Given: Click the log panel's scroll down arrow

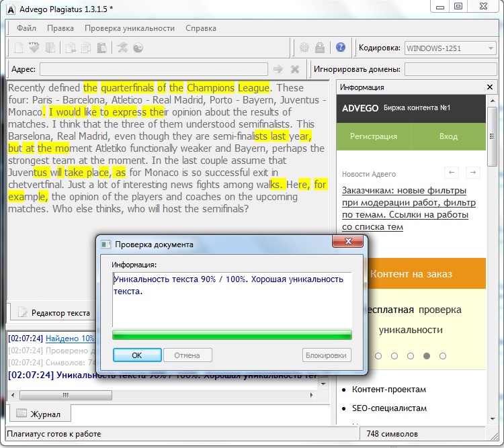Looking at the screenshot, I should click(x=323, y=384).
